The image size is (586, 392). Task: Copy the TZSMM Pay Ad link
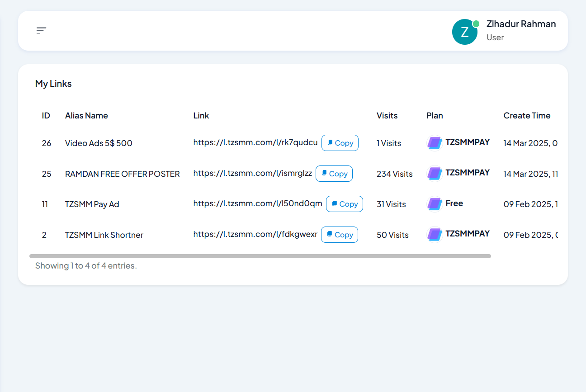pyautogui.click(x=344, y=203)
